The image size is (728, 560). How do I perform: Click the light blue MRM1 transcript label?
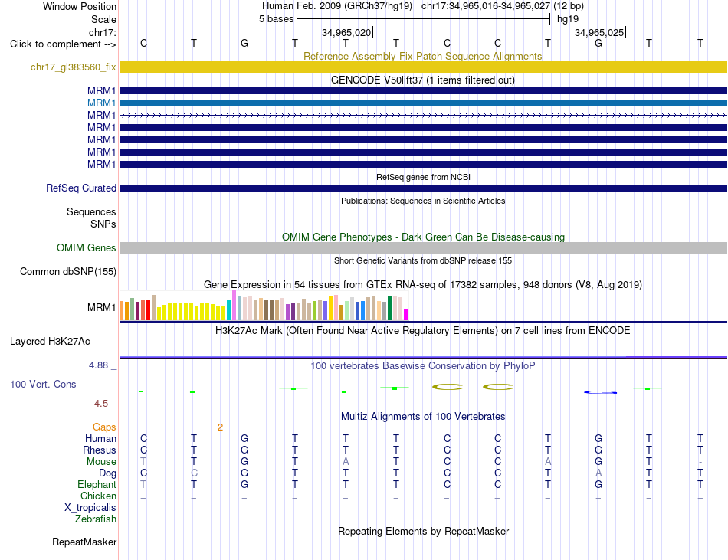[101, 103]
